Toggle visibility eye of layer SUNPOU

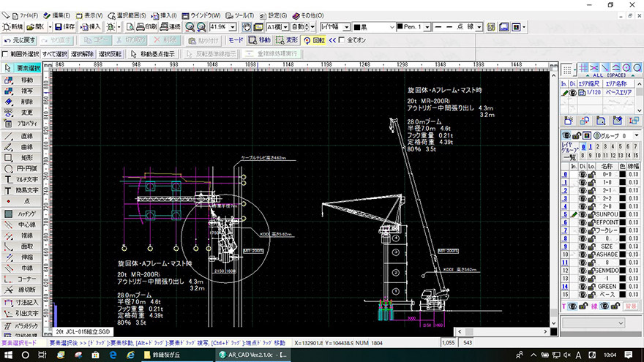(583, 214)
